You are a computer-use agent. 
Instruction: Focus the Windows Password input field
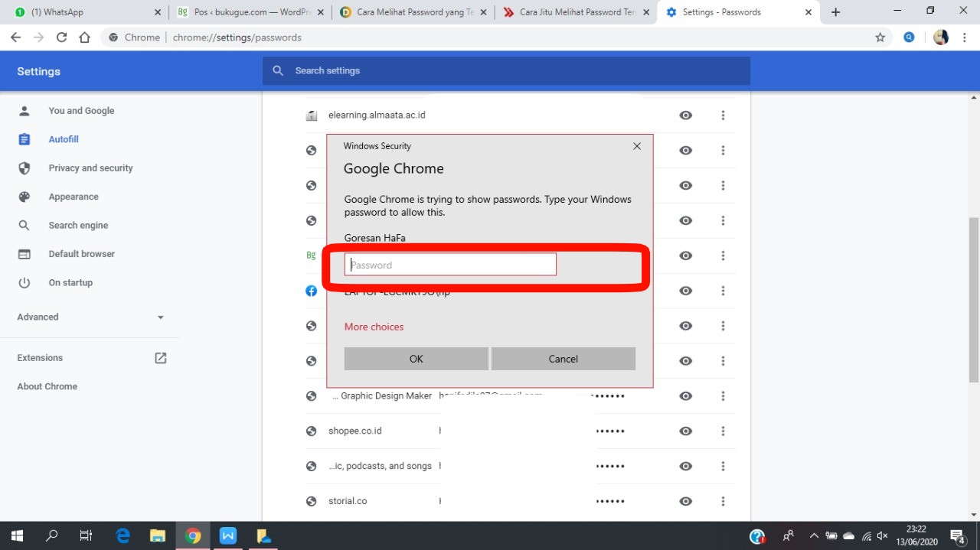point(450,265)
